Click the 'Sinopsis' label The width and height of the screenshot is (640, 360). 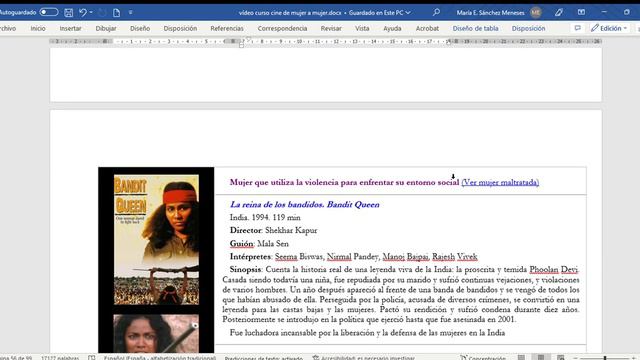click(x=245, y=269)
